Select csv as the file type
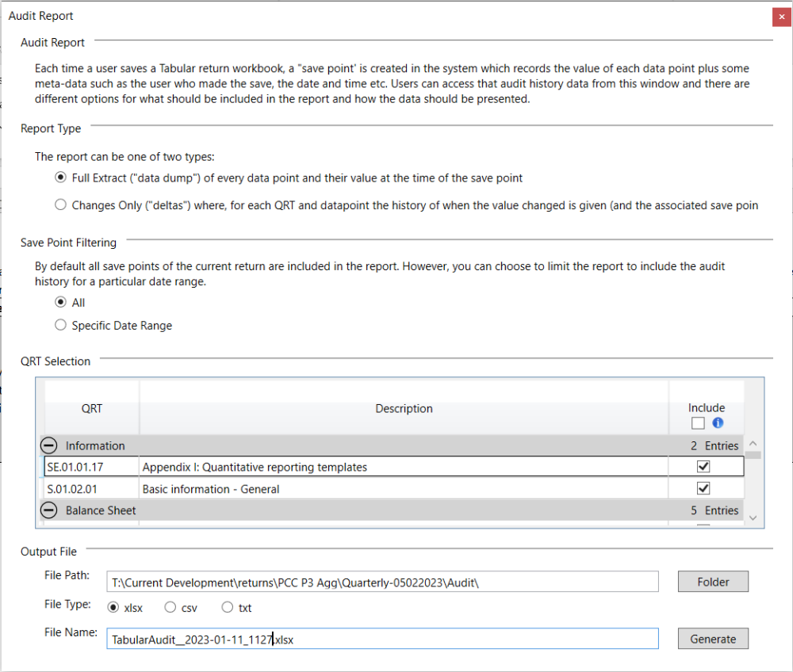 point(170,607)
